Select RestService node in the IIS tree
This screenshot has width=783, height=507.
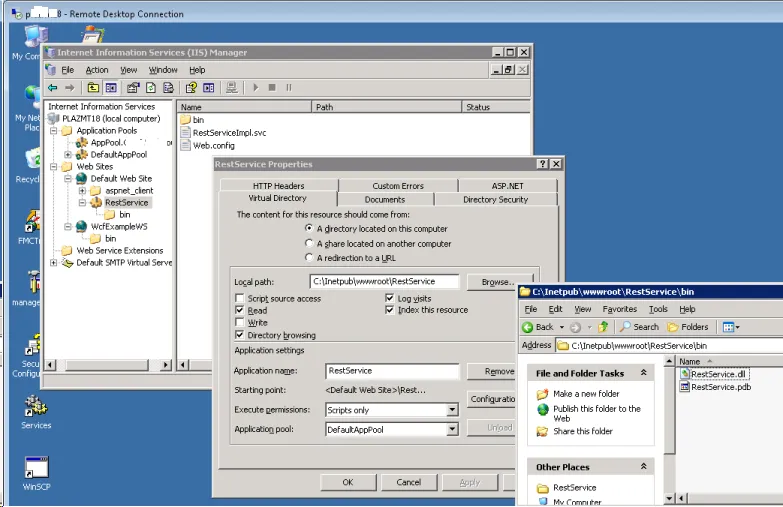(x=126, y=203)
